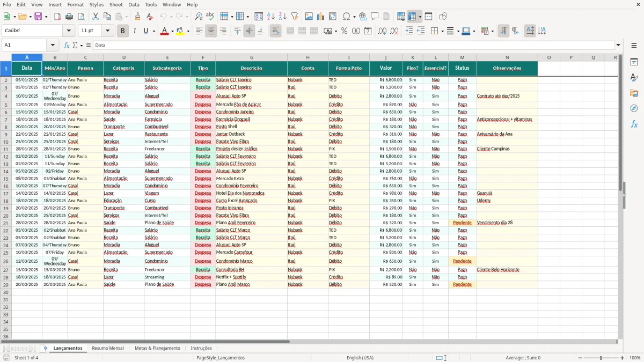
Task: Increase indent
Action: (x=409, y=31)
